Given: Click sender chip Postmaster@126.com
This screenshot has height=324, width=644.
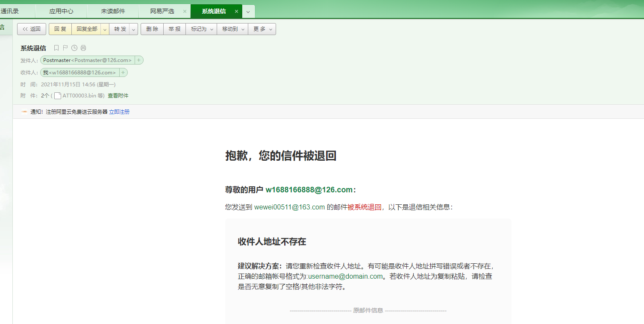Looking at the screenshot, I should point(87,60).
